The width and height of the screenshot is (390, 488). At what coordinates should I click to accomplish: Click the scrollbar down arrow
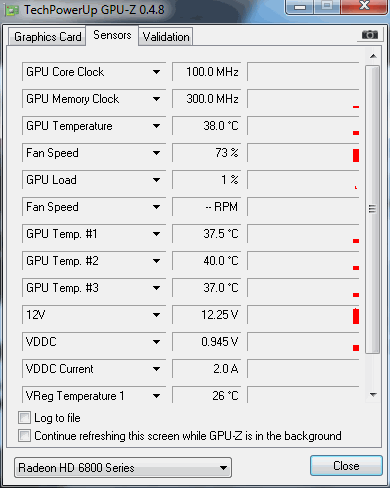(373, 395)
